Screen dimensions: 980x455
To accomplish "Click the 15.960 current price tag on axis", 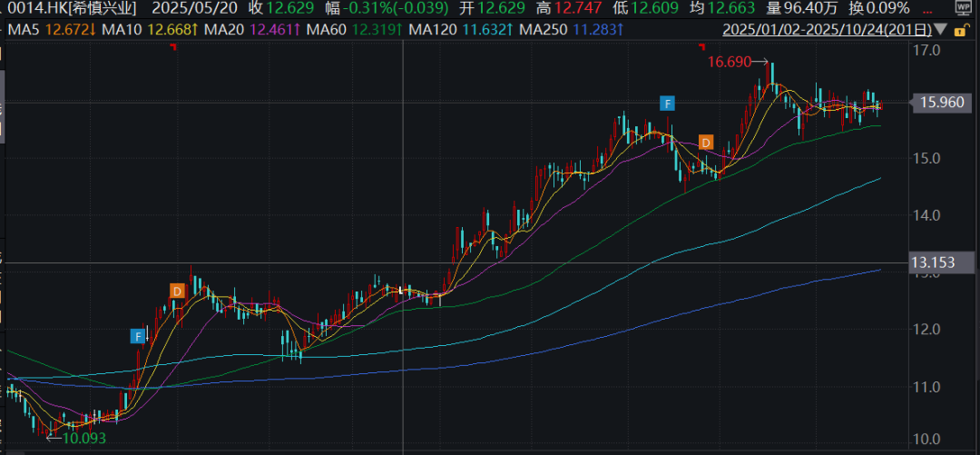I will pyautogui.click(x=940, y=103).
